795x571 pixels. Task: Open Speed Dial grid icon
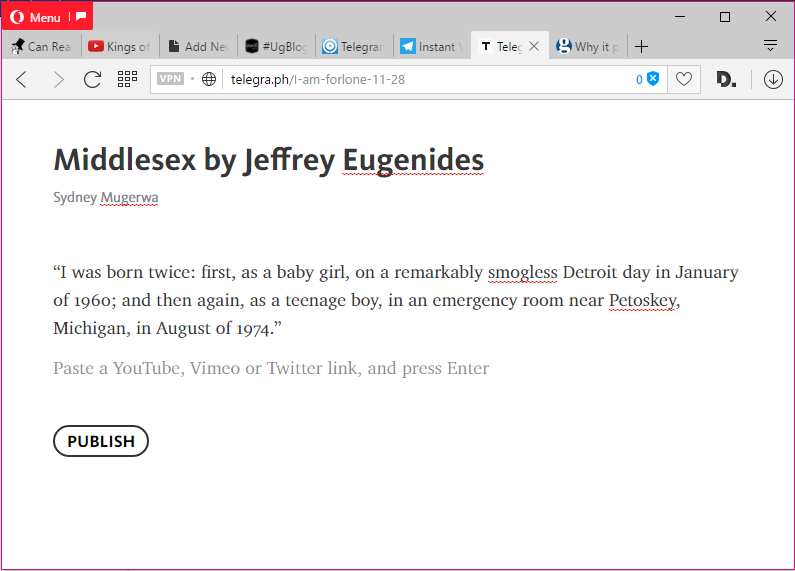click(127, 80)
